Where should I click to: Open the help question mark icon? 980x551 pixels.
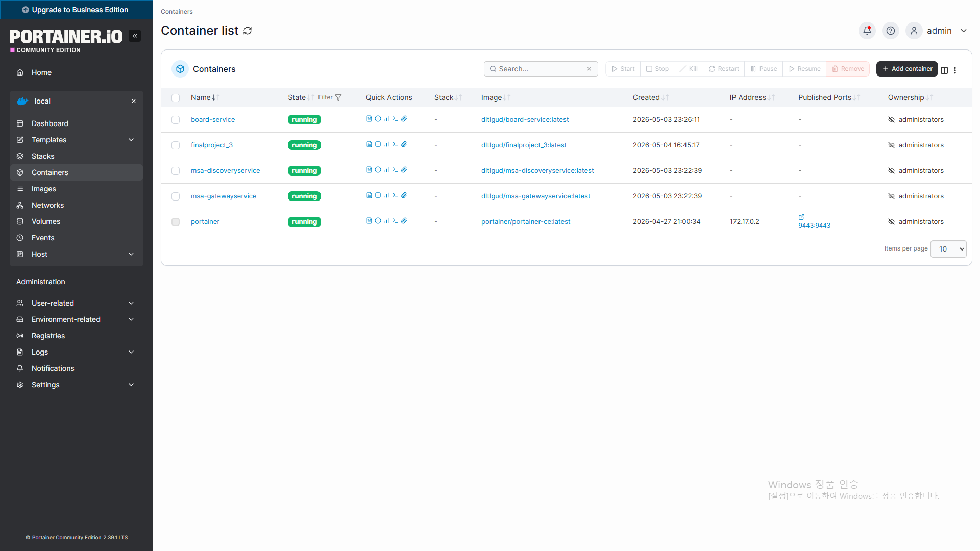(x=891, y=31)
